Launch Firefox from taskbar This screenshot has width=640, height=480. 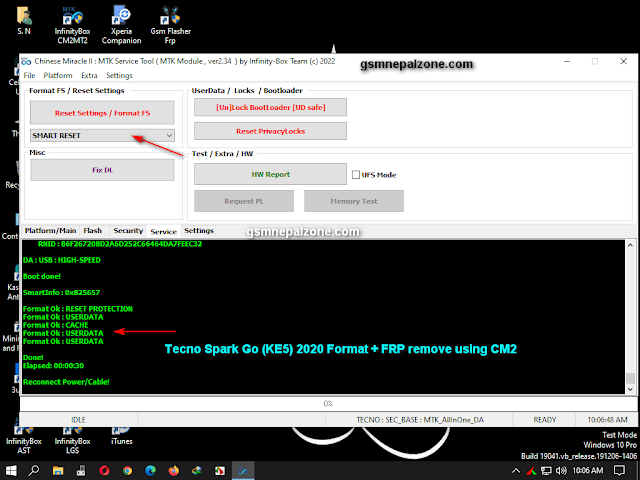click(173, 471)
